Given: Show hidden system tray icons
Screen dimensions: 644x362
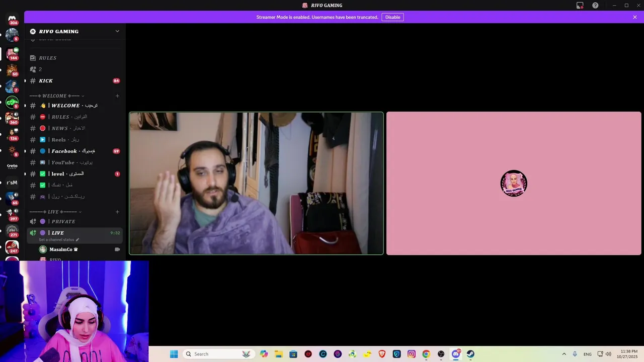Looking at the screenshot, I should click(564, 354).
